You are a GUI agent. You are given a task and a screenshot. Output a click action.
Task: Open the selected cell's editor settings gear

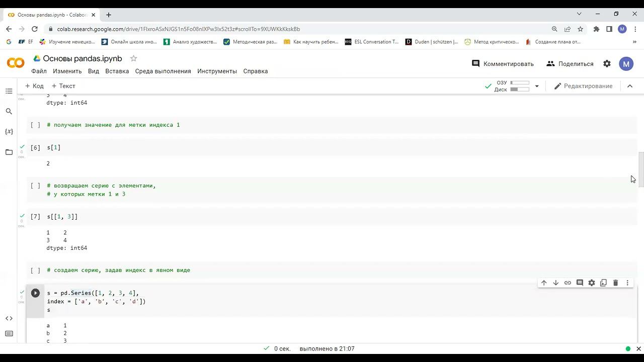tap(592, 283)
